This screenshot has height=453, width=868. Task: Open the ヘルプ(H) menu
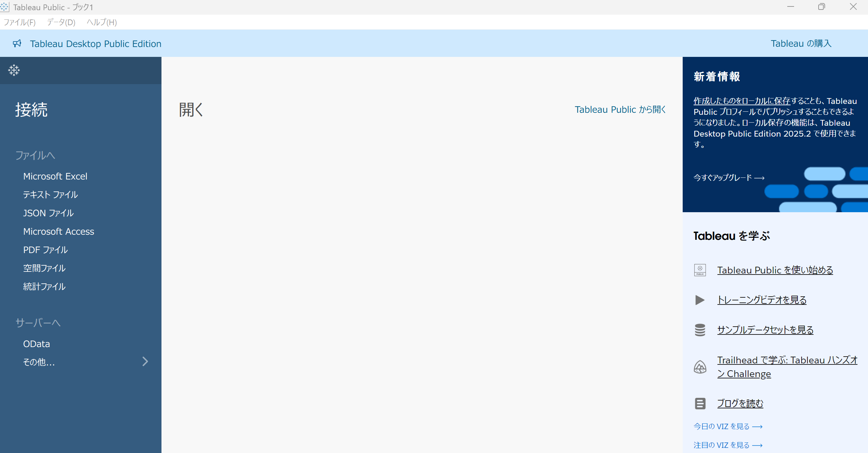click(102, 22)
